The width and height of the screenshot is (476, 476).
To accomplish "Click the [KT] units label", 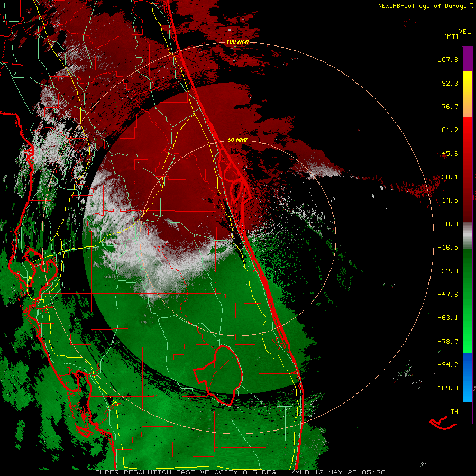I will (451, 36).
